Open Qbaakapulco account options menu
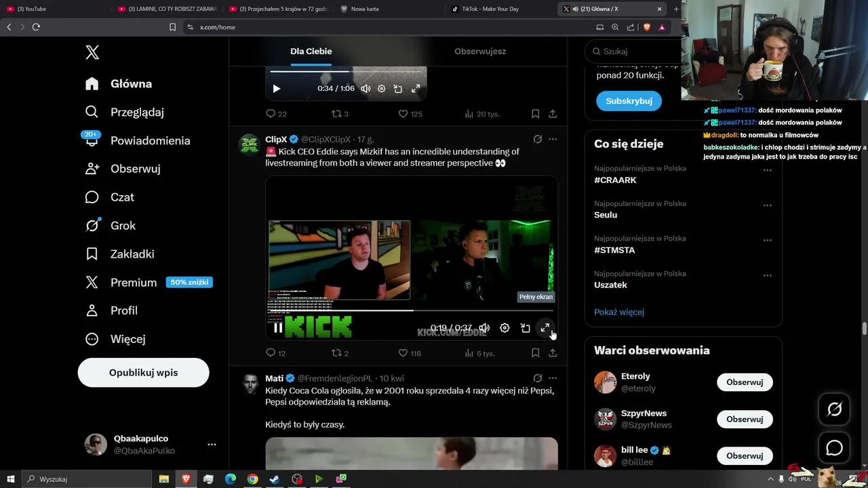Screen dimensions: 868x488 pos(212,445)
